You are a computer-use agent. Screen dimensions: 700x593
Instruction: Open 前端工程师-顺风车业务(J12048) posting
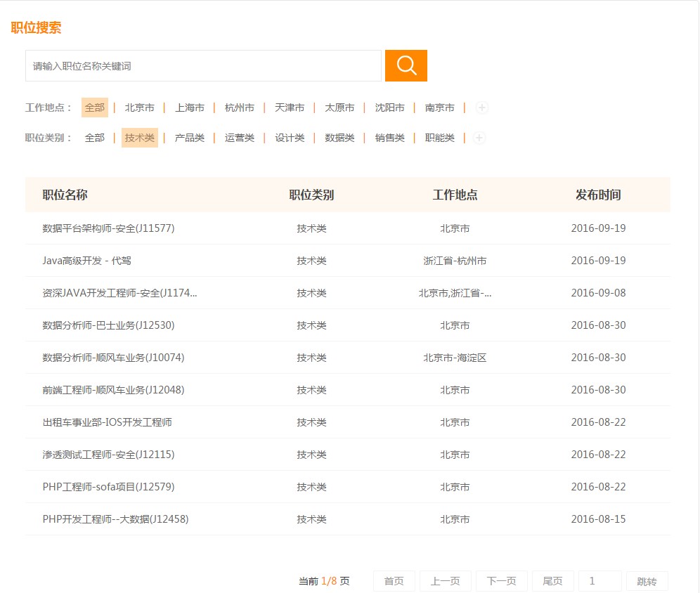(113, 390)
